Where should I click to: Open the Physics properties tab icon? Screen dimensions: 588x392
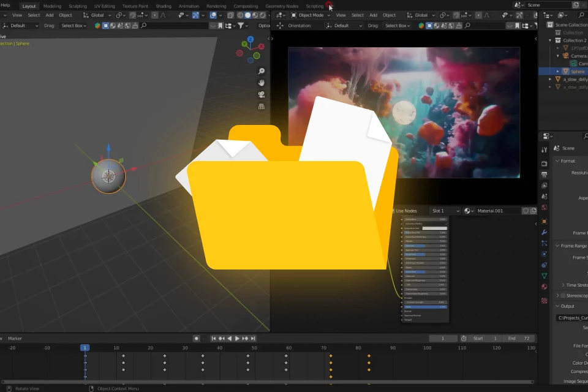click(x=544, y=254)
